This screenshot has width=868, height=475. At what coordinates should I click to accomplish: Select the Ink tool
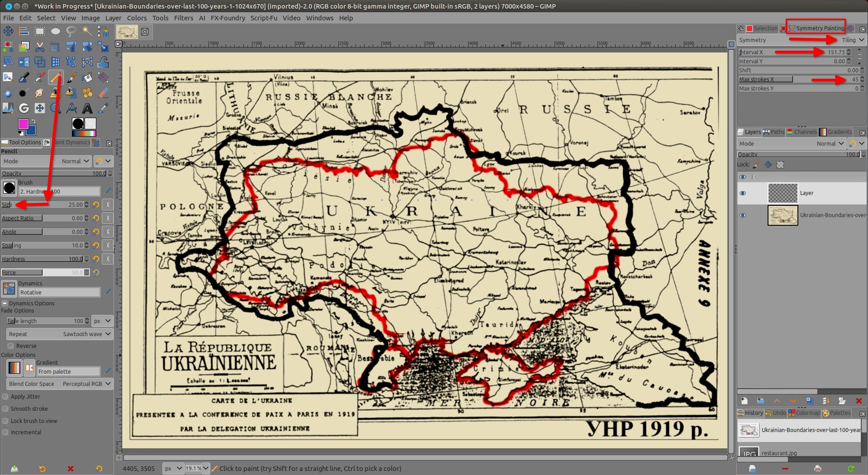pyautogui.click(x=24, y=77)
